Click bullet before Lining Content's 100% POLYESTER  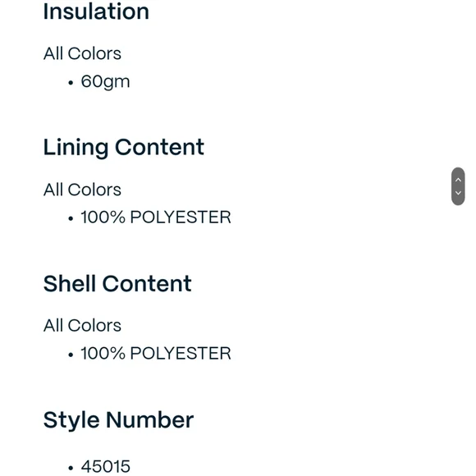[71, 218]
